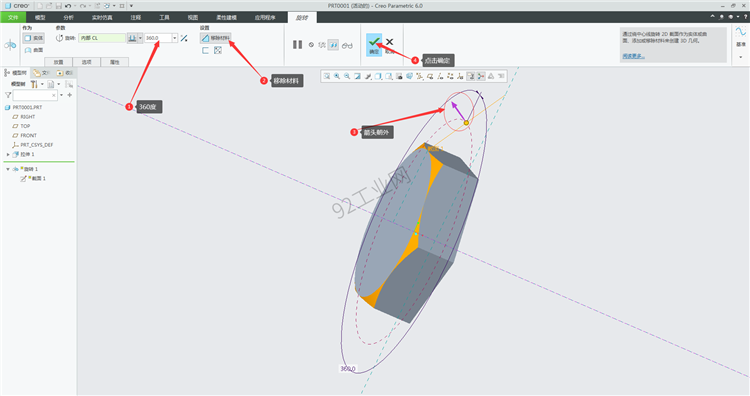The image size is (750, 396).
Task: Click the model tree filter search field
Action: click(34, 95)
